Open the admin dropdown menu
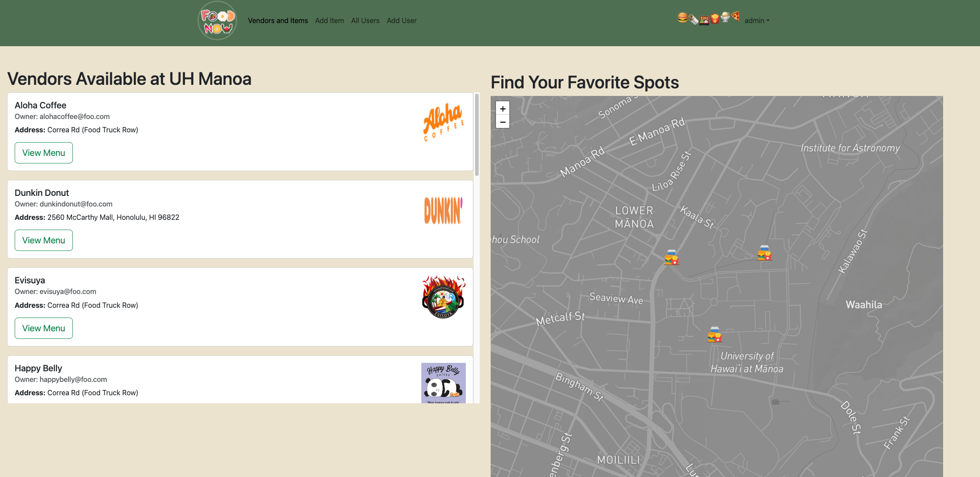Viewport: 980px width, 477px height. (757, 20)
